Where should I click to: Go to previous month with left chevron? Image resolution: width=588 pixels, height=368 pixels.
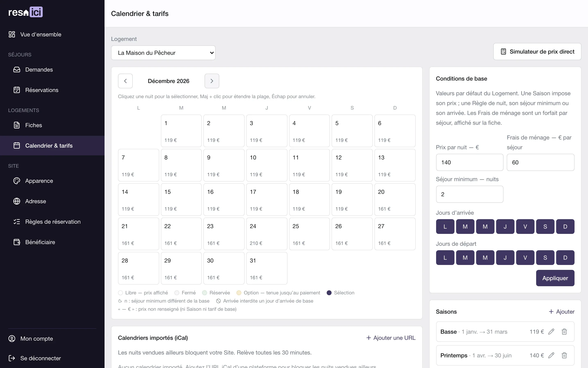coord(125,81)
